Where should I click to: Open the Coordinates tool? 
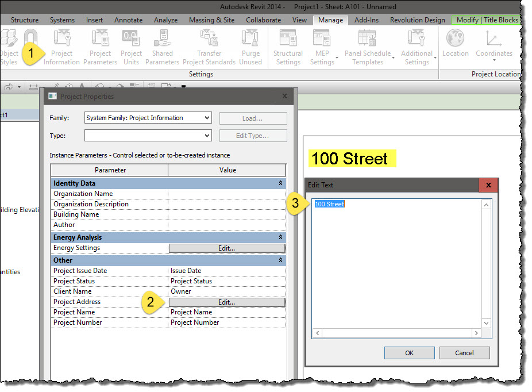(x=494, y=46)
